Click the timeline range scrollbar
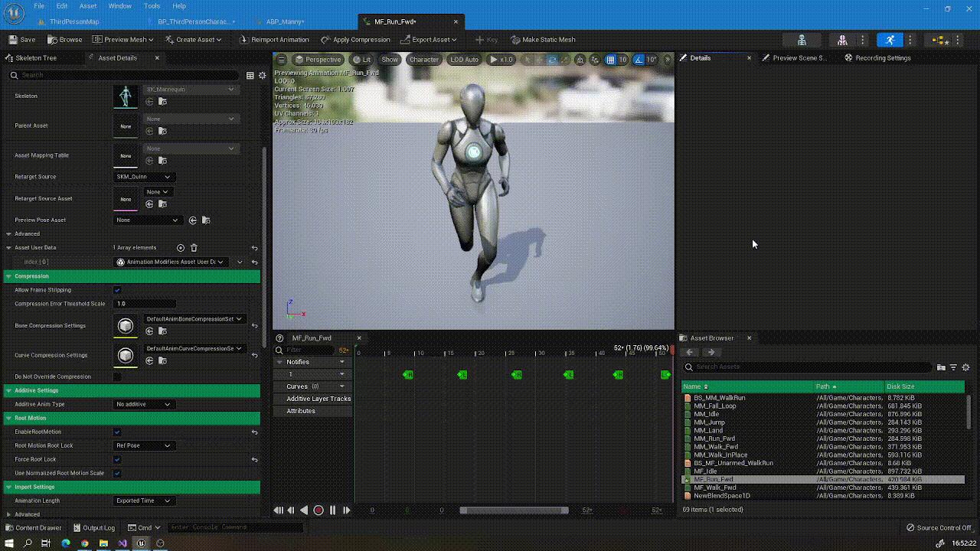This screenshot has height=551, width=980. pos(514,510)
